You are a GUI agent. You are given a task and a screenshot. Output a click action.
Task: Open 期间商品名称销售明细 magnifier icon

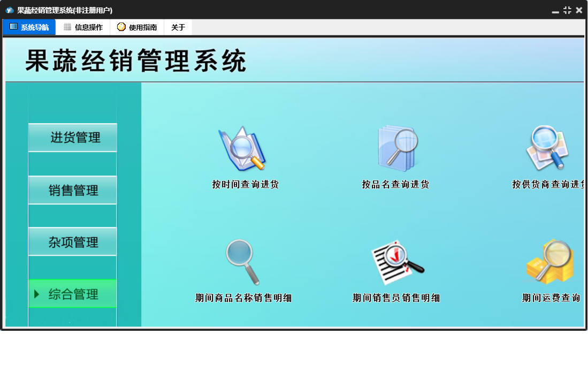click(x=242, y=262)
